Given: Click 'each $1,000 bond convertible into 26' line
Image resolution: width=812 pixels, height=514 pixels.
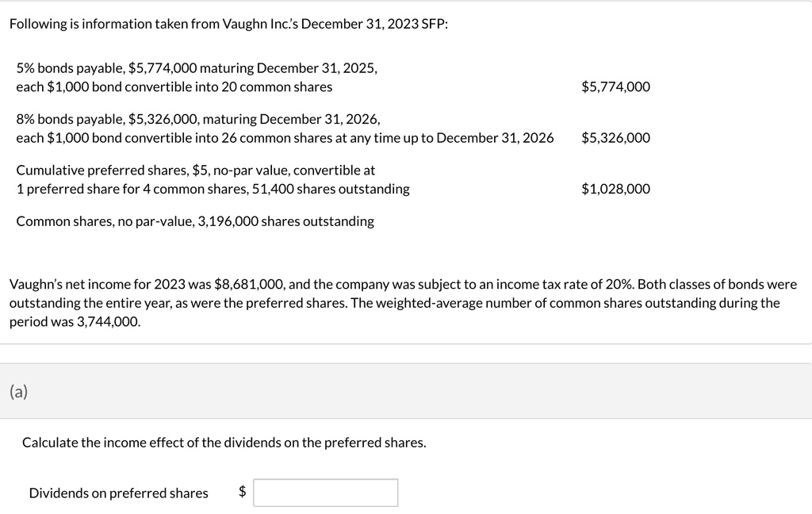Looking at the screenshot, I should (x=285, y=138).
